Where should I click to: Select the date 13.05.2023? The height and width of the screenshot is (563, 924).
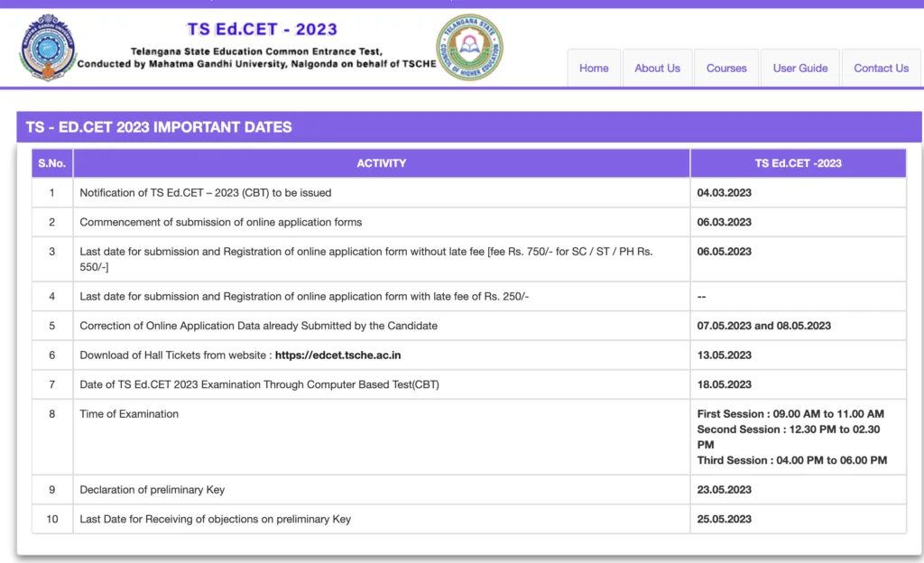[x=725, y=355]
